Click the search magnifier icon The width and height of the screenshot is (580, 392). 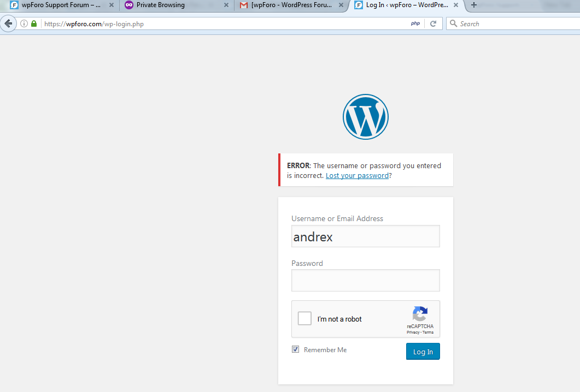[453, 24]
